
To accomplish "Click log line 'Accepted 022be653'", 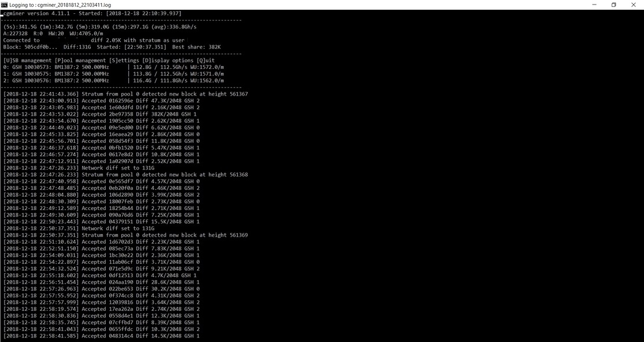I will (101, 289).
